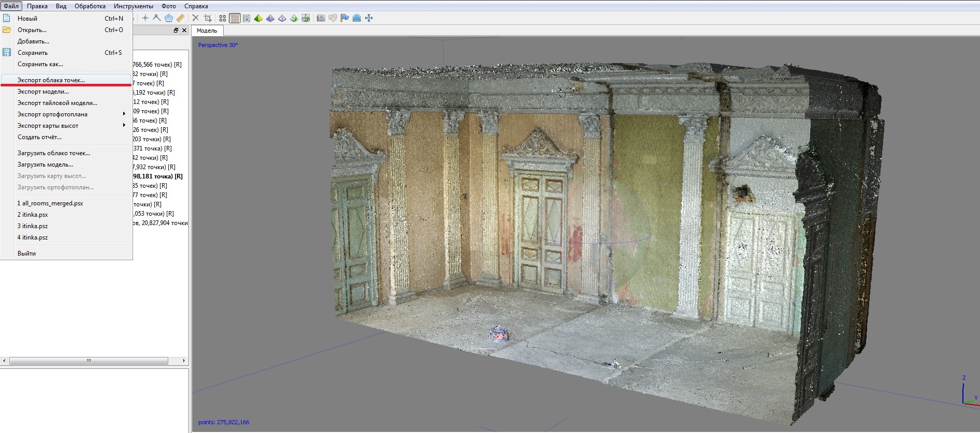Select Загрузить модель... menu entry
Screen dimensions: 980x433
(x=66, y=165)
